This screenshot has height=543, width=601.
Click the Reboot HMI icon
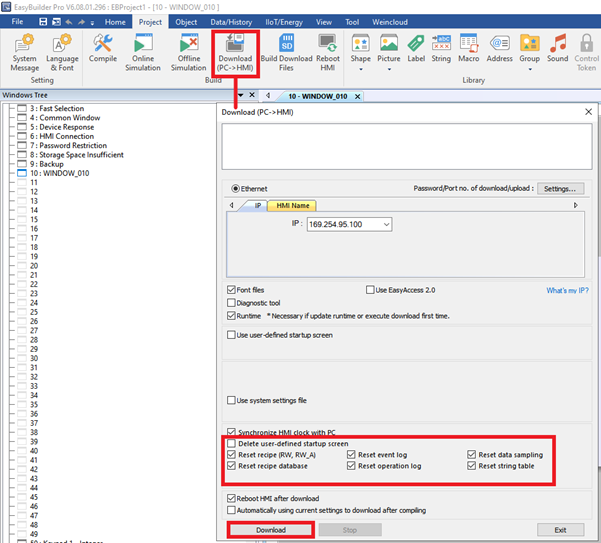tap(328, 53)
